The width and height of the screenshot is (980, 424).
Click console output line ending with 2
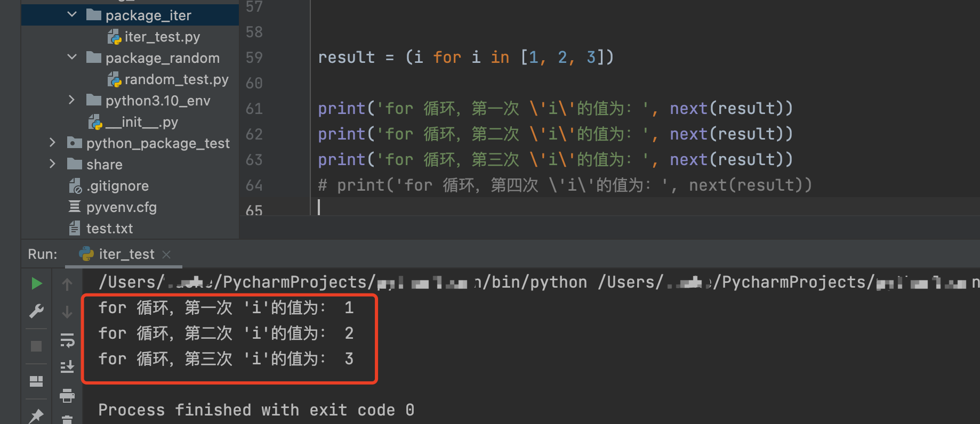point(226,333)
